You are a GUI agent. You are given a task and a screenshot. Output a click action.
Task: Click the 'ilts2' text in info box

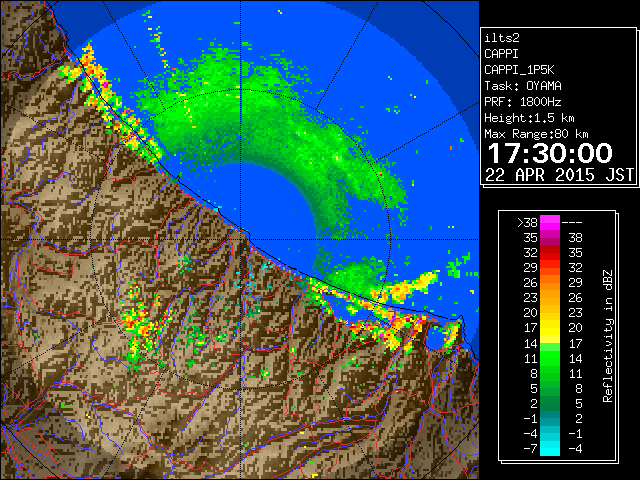tap(502, 38)
